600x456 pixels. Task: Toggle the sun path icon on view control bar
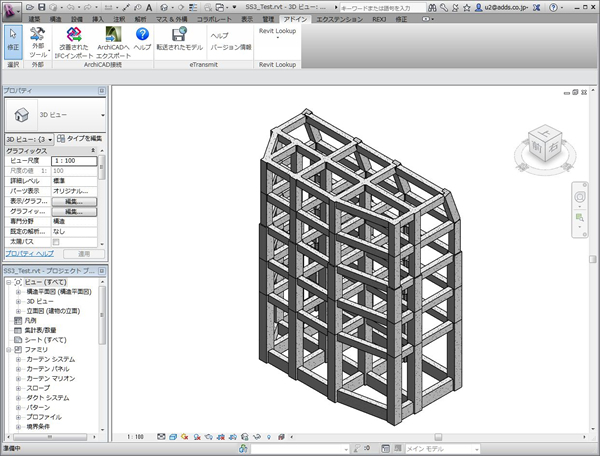(185, 436)
